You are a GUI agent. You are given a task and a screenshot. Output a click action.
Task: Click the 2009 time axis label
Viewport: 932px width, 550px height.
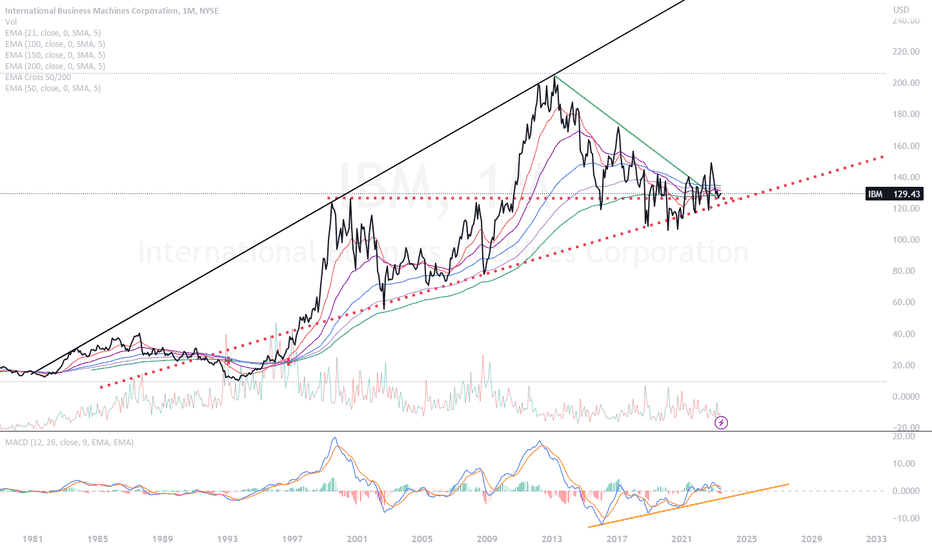(x=487, y=539)
